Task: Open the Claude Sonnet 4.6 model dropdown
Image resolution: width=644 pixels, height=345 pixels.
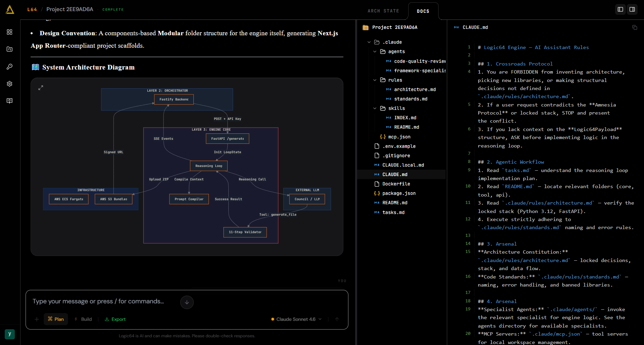Action: pos(297,319)
